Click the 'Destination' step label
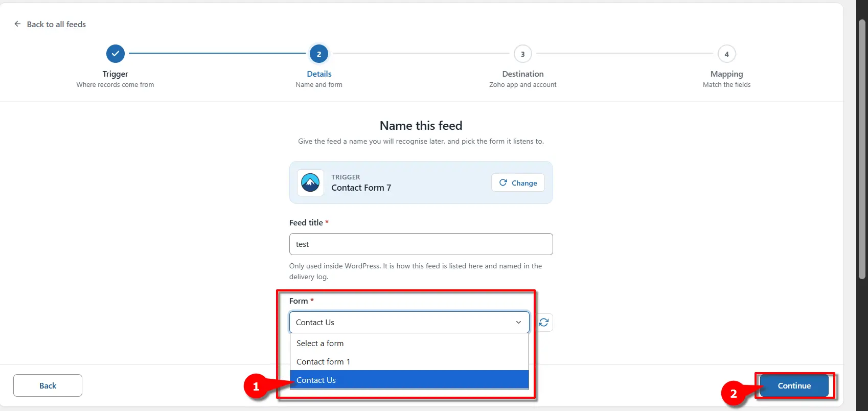This screenshot has height=411, width=868. (523, 74)
